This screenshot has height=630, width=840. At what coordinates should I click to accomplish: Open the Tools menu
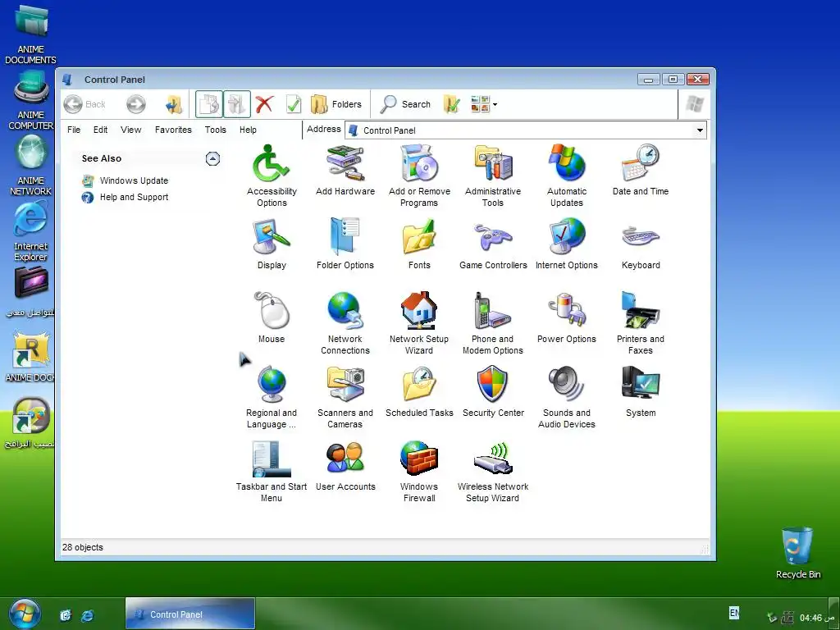point(216,130)
